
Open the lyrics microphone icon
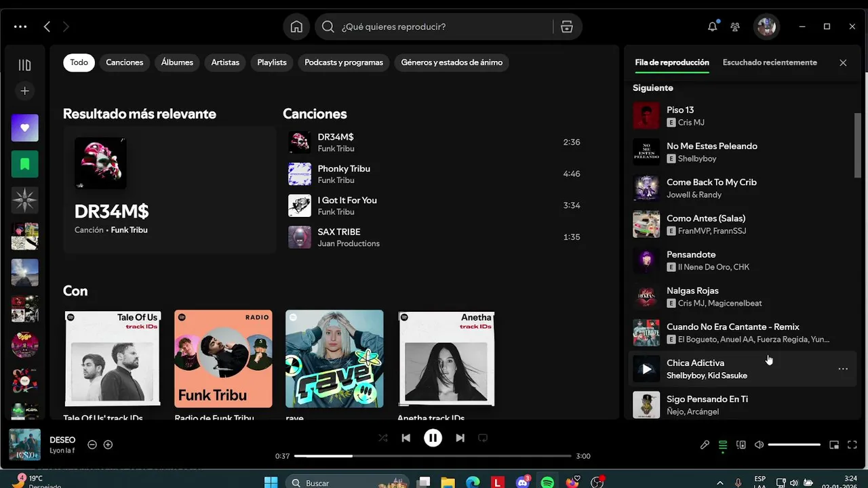click(x=705, y=445)
